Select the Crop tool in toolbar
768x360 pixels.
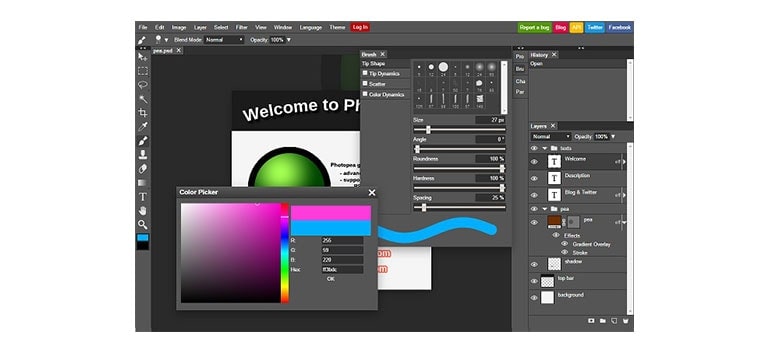143,113
